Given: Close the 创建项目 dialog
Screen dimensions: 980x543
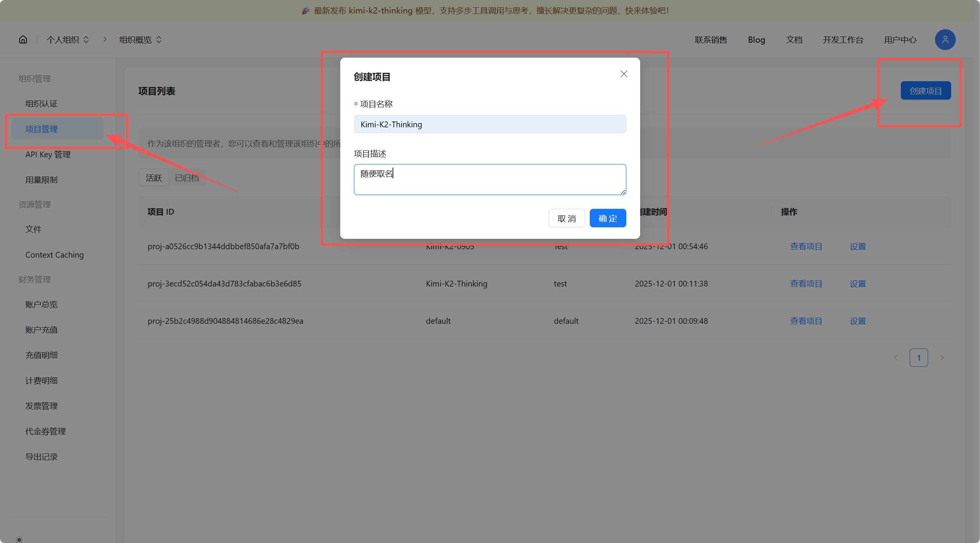Looking at the screenshot, I should pyautogui.click(x=623, y=73).
